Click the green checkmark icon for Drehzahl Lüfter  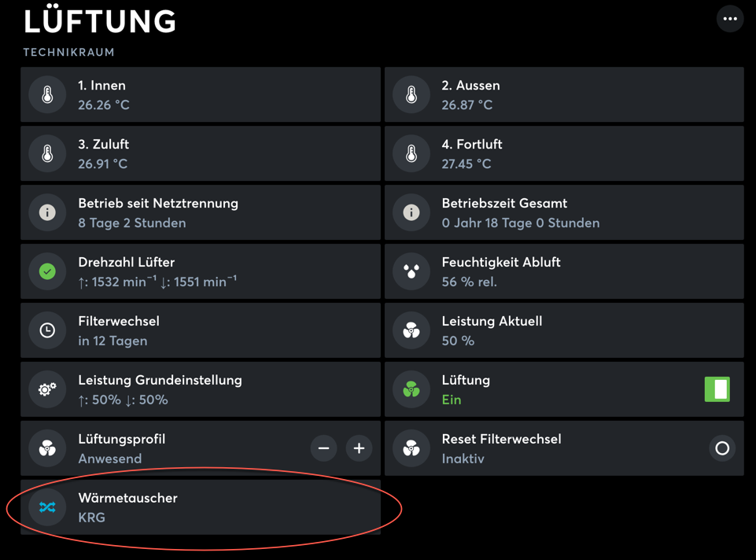[47, 272]
